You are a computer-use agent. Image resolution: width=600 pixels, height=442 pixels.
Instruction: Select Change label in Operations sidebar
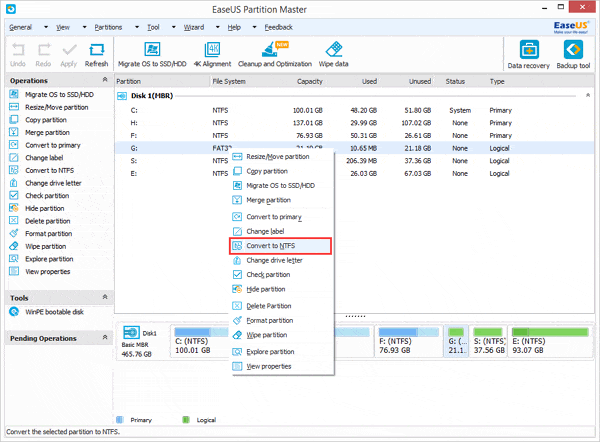pyautogui.click(x=44, y=158)
